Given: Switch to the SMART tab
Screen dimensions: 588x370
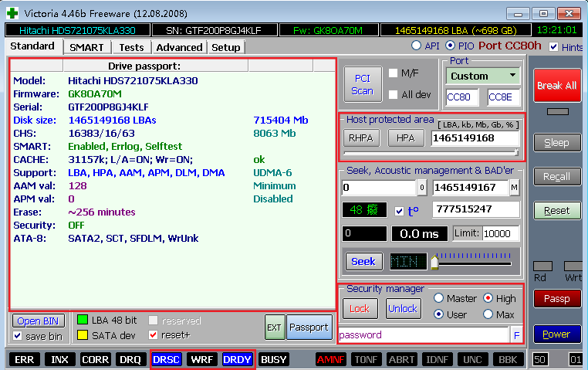Looking at the screenshot, I should 86,47.
